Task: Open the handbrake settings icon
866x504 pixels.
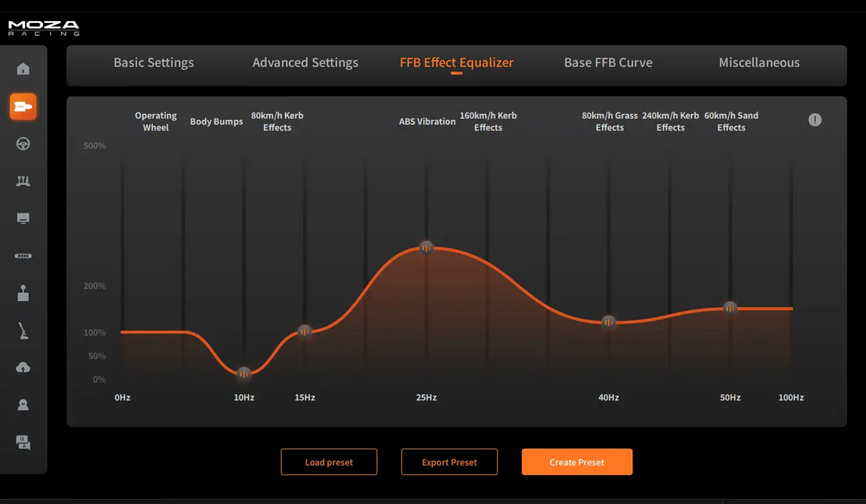Action: point(23,331)
